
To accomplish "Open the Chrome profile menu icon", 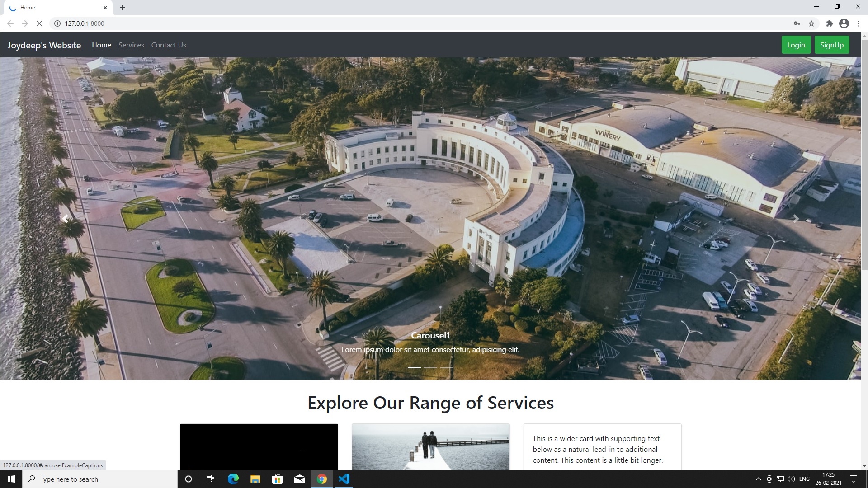I will pyautogui.click(x=844, y=23).
